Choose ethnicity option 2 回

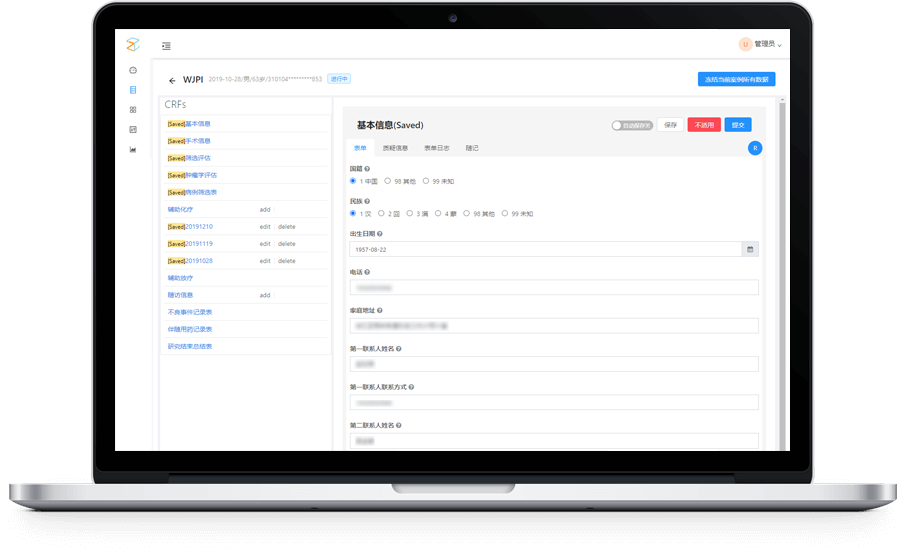(x=380, y=213)
